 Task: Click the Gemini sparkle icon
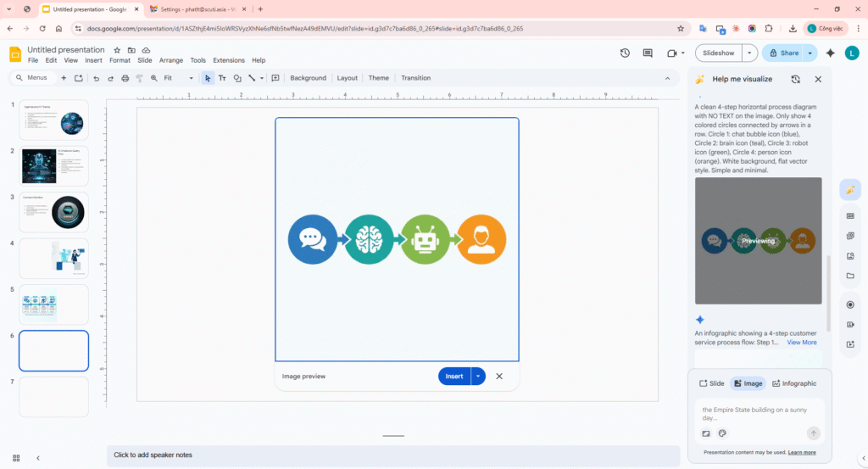(830, 53)
